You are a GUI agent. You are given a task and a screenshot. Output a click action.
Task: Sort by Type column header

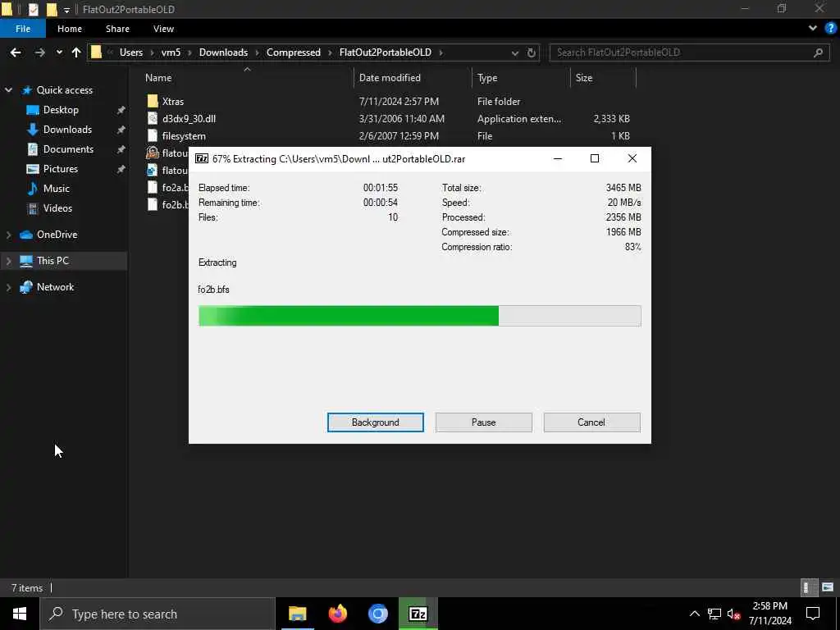point(487,78)
